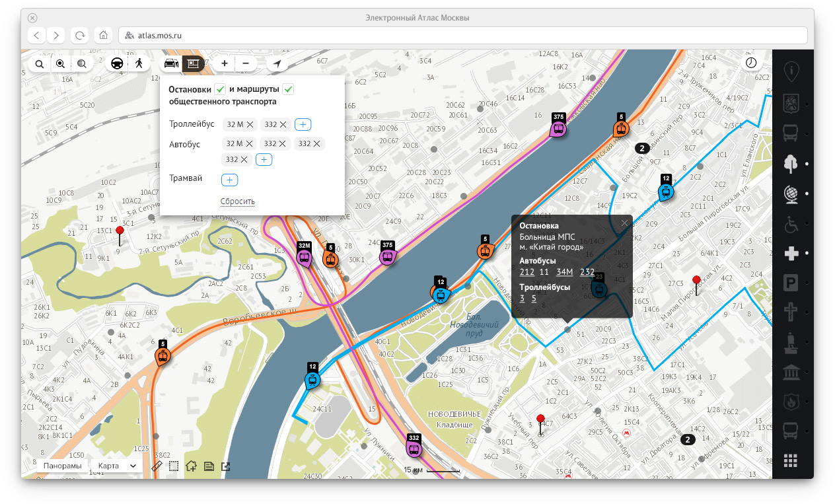Click the atlas.mos.ru address bar
This screenshot has height=504, width=835.
(462, 36)
